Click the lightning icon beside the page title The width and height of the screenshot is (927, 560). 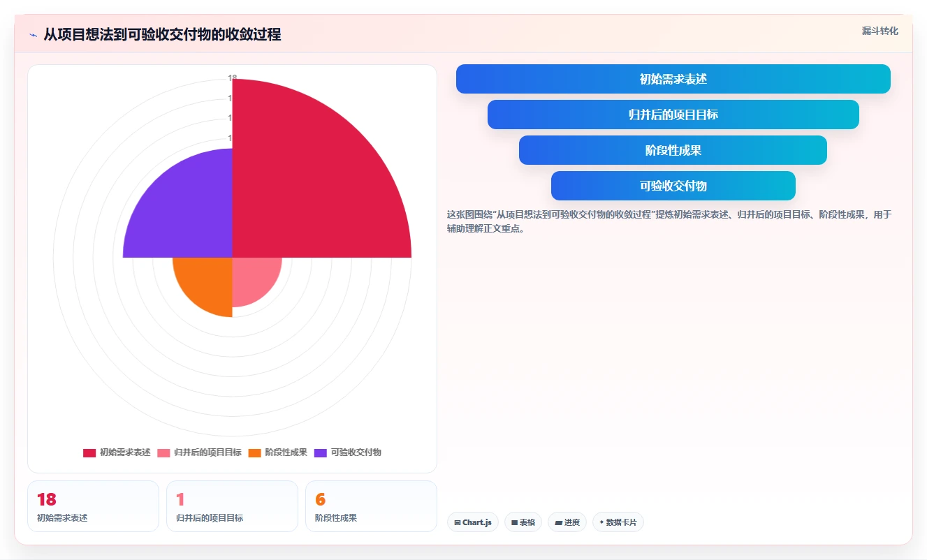tap(34, 35)
